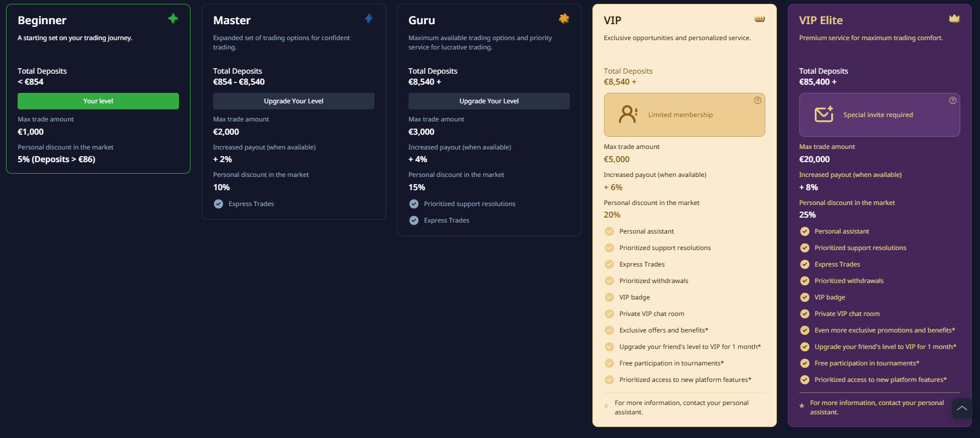Image resolution: width=980 pixels, height=438 pixels.
Task: Click check icon beside VIP Personal assistant
Action: point(609,231)
